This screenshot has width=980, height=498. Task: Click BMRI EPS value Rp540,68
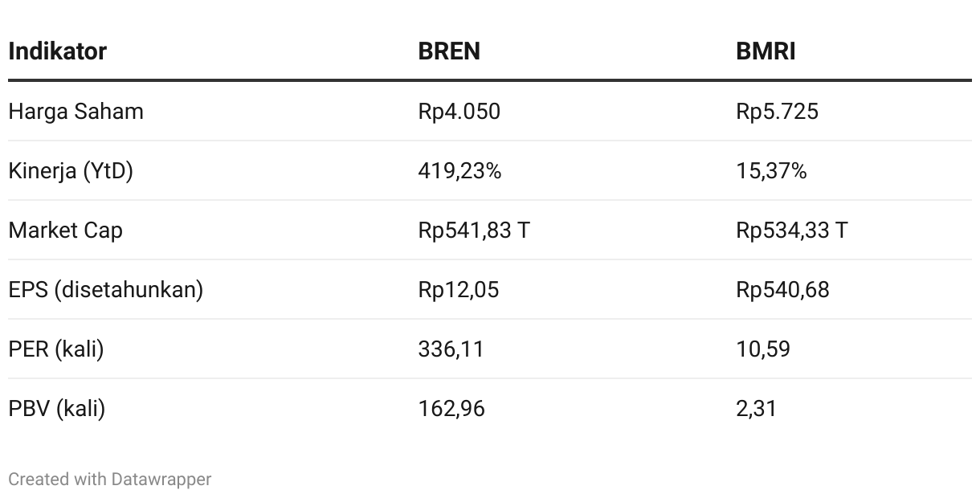(x=782, y=289)
